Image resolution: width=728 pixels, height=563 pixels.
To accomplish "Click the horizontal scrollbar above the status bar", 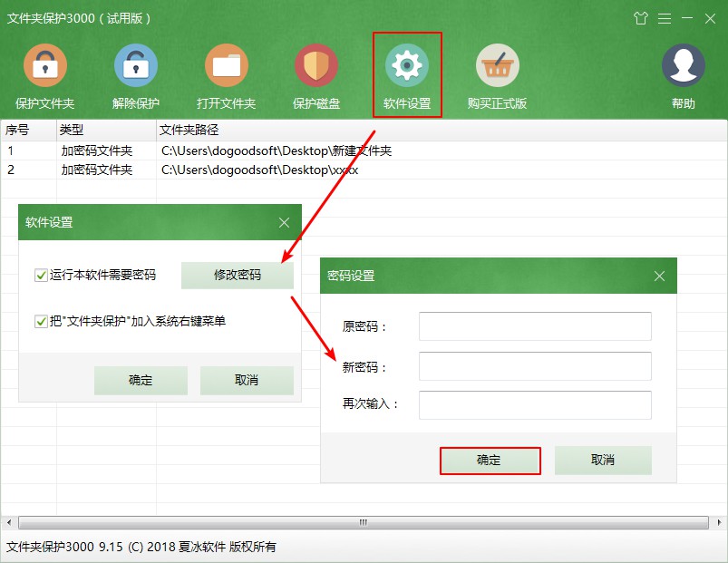I will pos(363,522).
